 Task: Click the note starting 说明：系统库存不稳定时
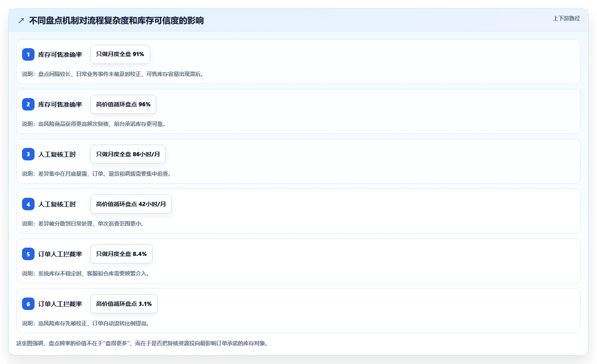86,273
